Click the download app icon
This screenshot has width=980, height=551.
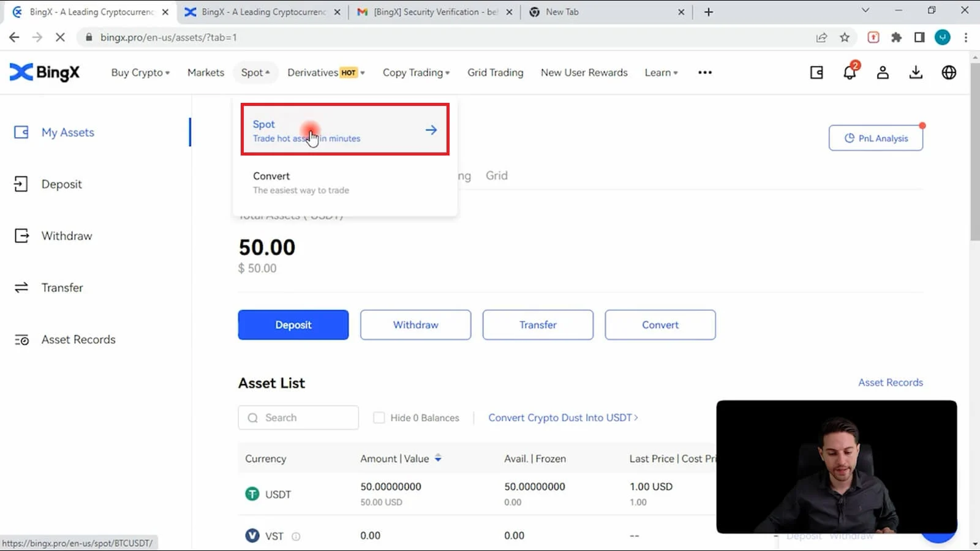pos(916,72)
